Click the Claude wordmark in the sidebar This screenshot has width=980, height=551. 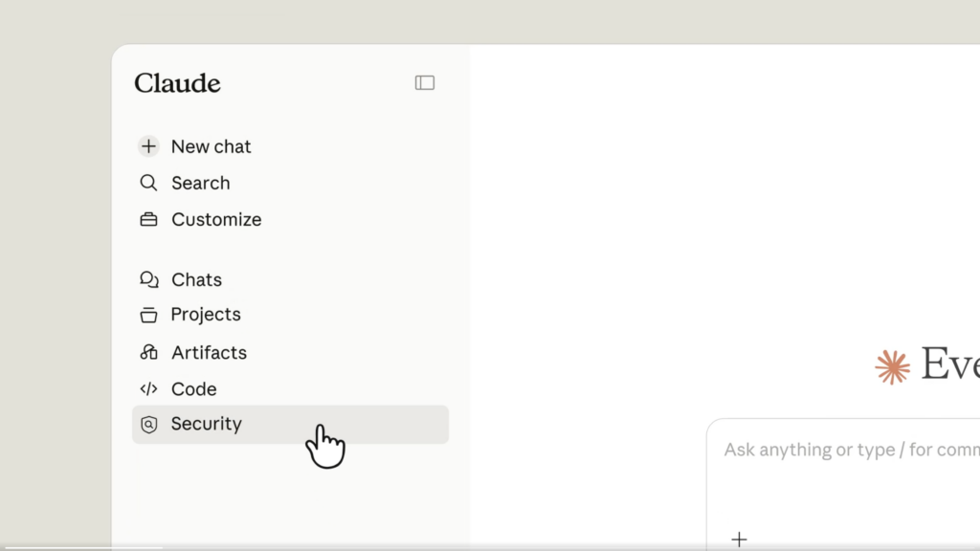(x=177, y=83)
